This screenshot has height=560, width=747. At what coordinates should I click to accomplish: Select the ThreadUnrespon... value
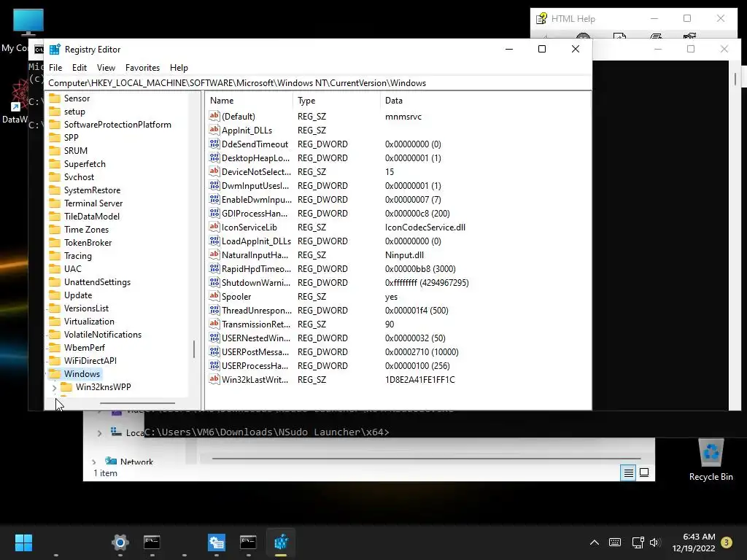(256, 310)
